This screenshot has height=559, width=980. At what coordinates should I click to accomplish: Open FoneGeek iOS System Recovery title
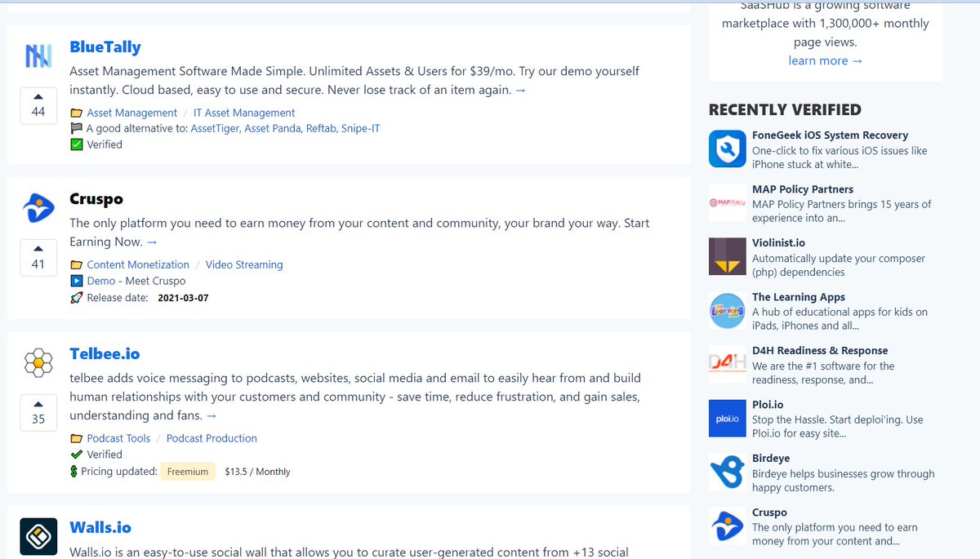pos(830,135)
